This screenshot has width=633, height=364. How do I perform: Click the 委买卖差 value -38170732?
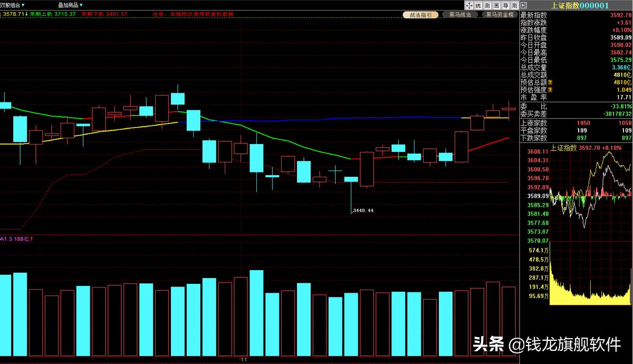coord(617,113)
